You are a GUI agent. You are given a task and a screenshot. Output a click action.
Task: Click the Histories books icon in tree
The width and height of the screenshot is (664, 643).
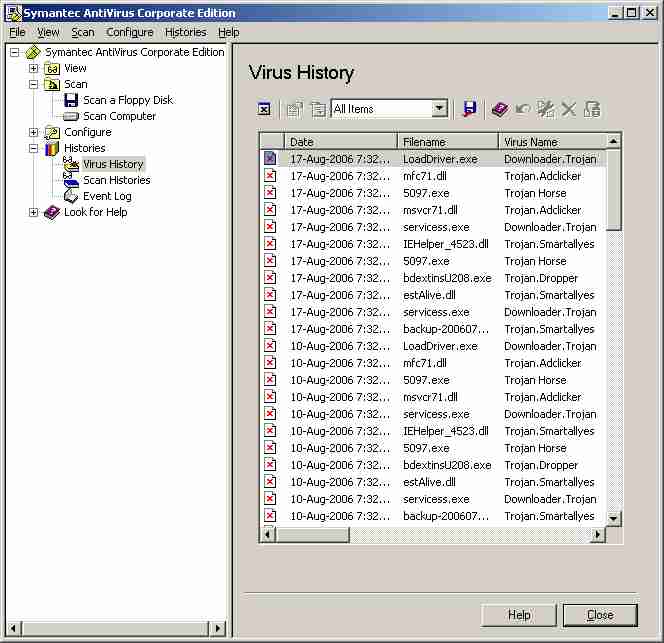52,148
